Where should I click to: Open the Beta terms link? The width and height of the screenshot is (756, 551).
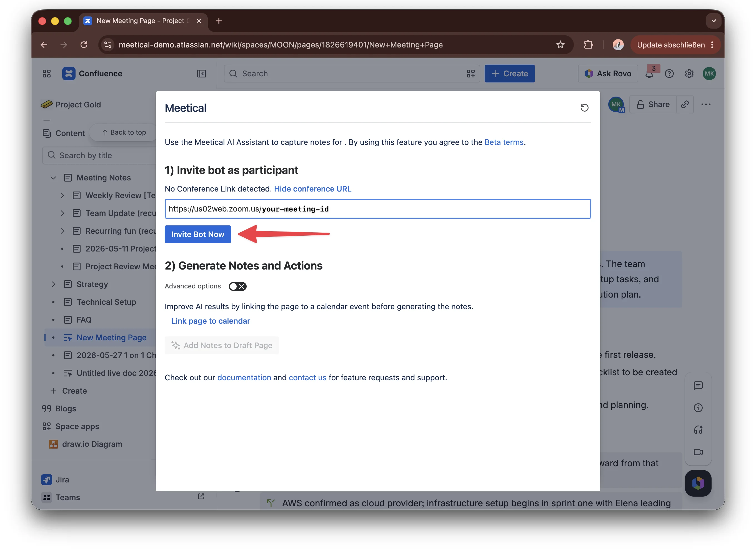coord(504,142)
